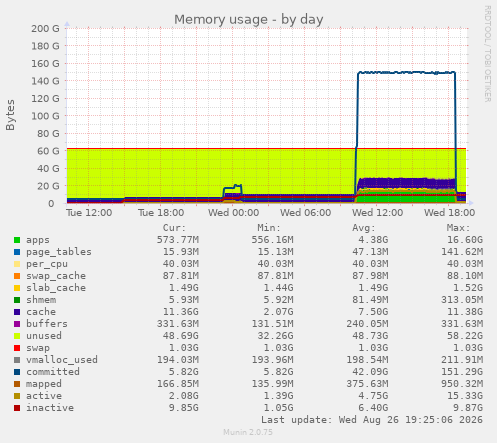Click the 'Avg:' column header
The width and height of the screenshot is (497, 443).
[x=364, y=228]
